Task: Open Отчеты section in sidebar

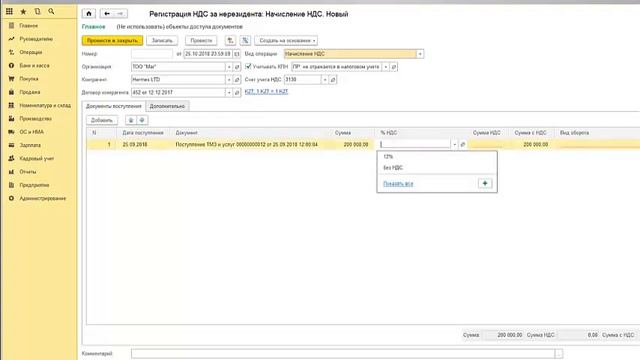Action: click(x=28, y=172)
